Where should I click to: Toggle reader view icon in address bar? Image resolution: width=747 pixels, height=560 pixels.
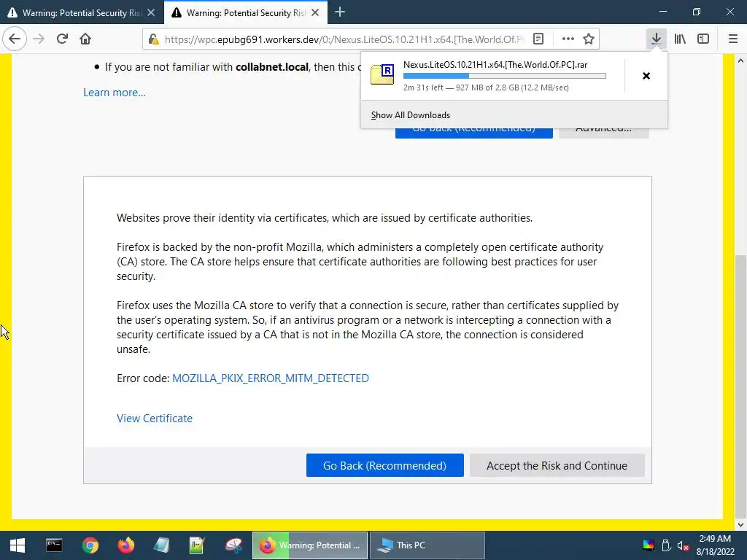click(538, 39)
